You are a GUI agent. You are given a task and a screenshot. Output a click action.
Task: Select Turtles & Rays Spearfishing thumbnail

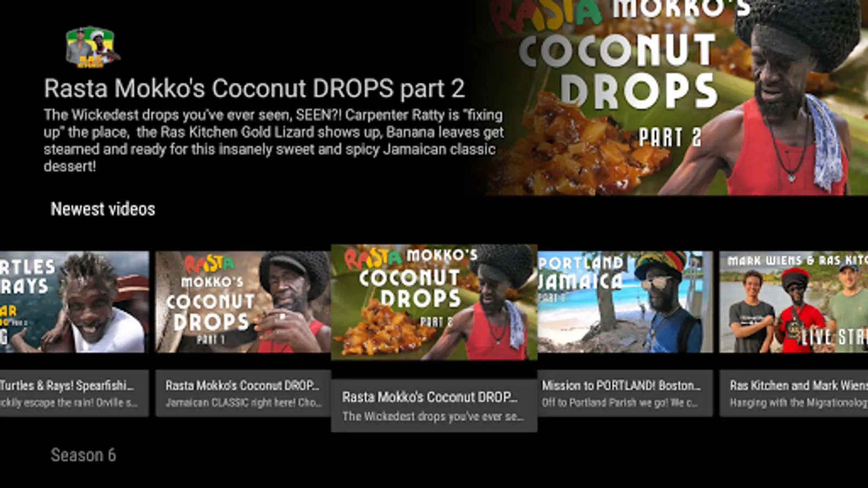coord(74,302)
